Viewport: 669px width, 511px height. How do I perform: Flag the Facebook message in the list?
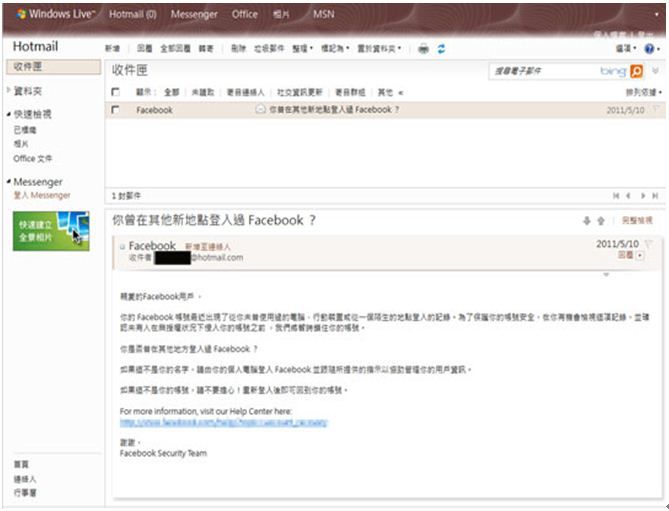click(656, 109)
